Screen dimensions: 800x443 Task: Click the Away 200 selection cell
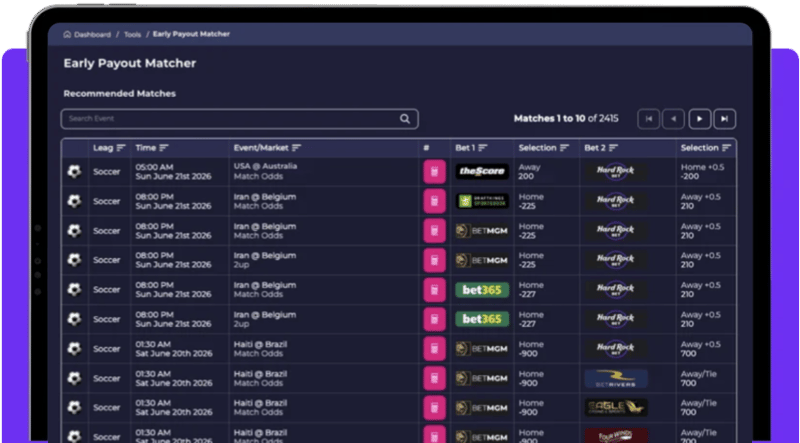pyautogui.click(x=530, y=171)
